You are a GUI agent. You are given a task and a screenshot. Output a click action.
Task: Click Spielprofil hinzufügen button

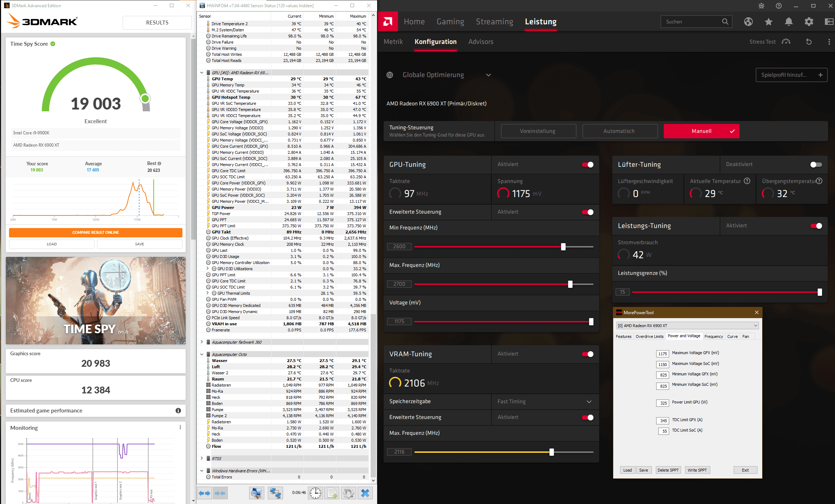click(791, 75)
